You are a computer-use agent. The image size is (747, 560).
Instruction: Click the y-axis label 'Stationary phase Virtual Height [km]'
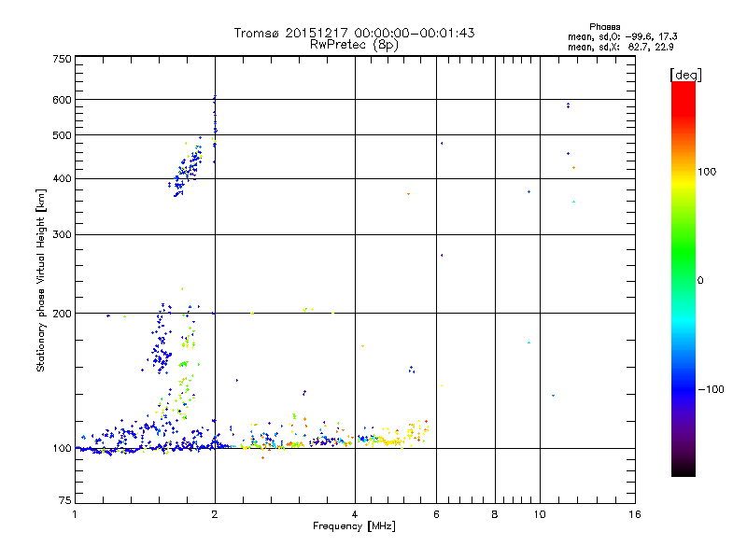pos(41,280)
